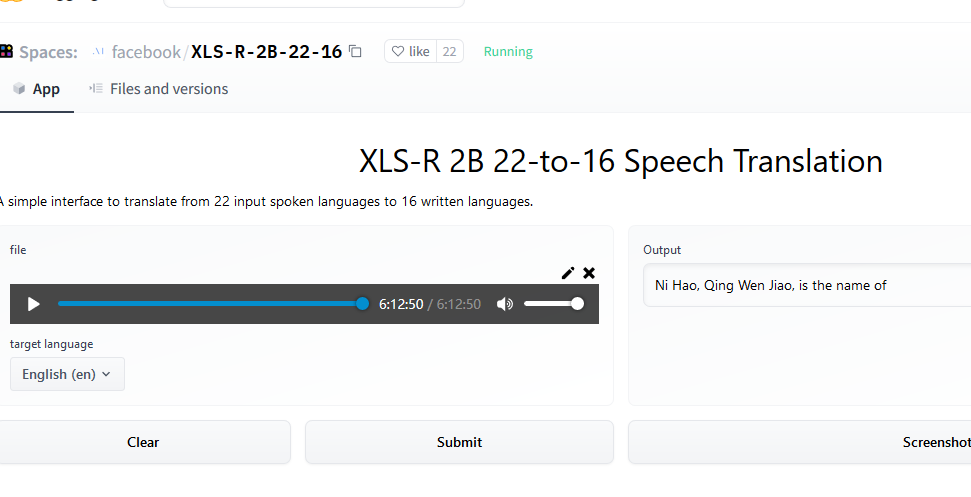This screenshot has height=497, width=971.
Task: Mute the audio with the speaker icon
Action: (x=505, y=304)
